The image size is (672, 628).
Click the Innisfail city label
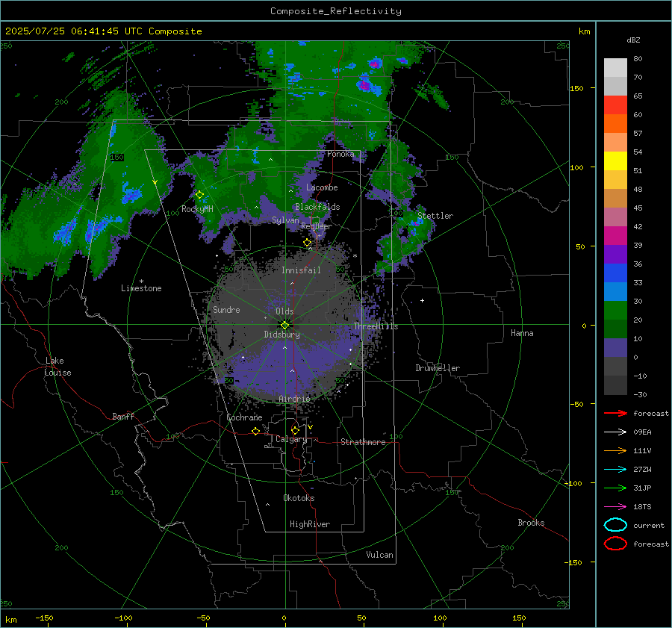(301, 270)
